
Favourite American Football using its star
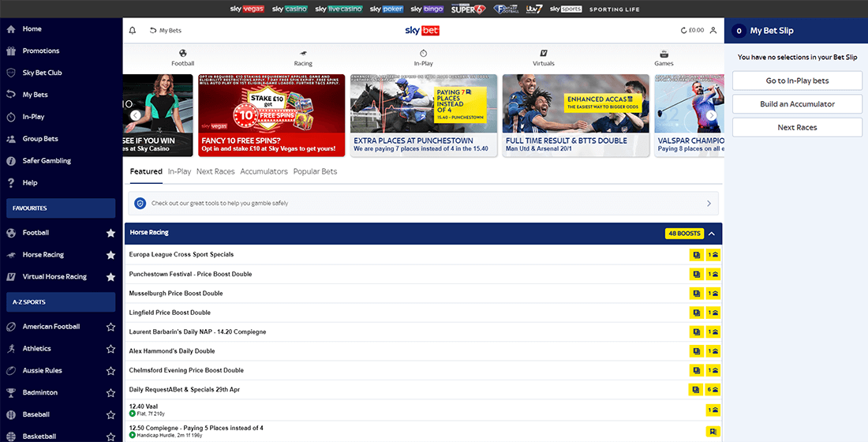110,327
